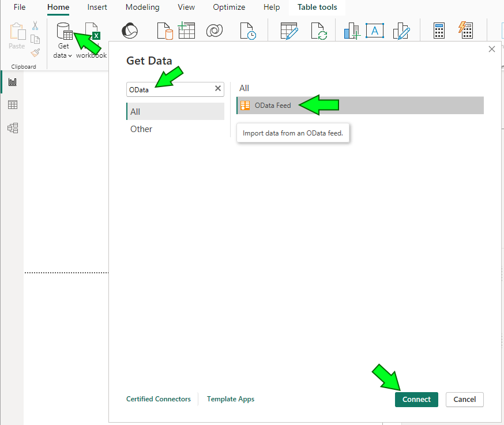The height and width of the screenshot is (425, 504).
Task: Switch to the Insert tab
Action: 97,7
